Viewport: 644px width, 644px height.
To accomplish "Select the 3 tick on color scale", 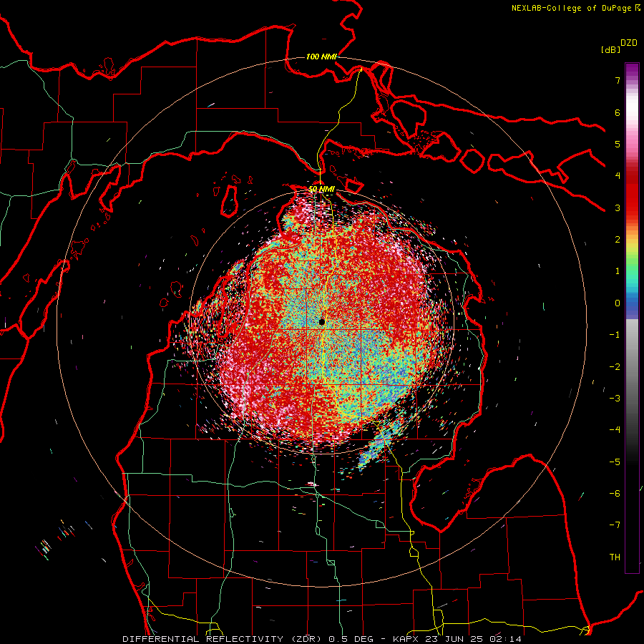I will (618, 208).
